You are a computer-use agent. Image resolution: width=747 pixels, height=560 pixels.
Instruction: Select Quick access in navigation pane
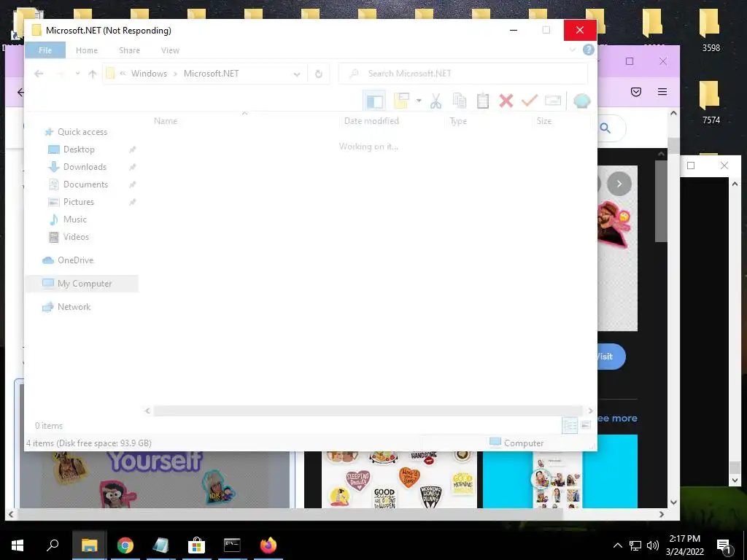click(82, 132)
